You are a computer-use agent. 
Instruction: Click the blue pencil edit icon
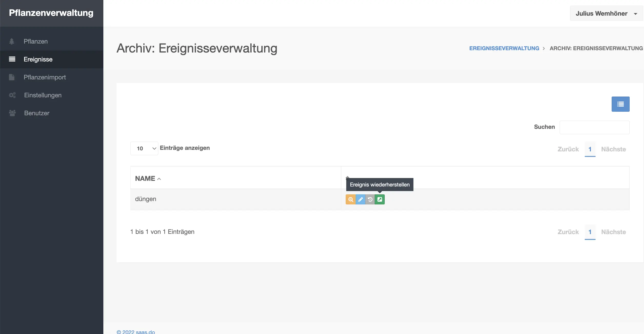point(360,200)
